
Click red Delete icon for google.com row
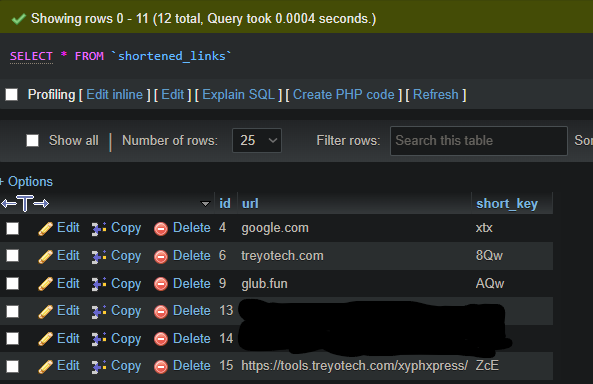[161, 229]
